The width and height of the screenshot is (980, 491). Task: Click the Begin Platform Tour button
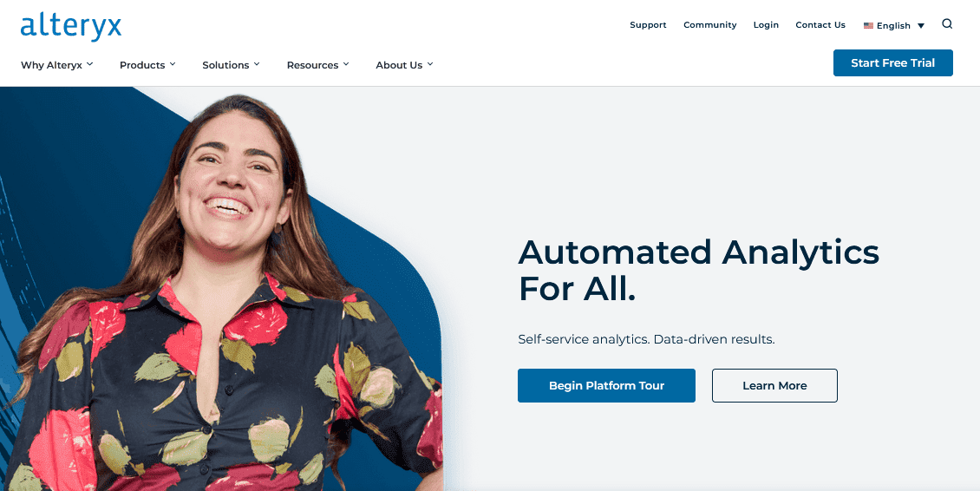tap(606, 385)
